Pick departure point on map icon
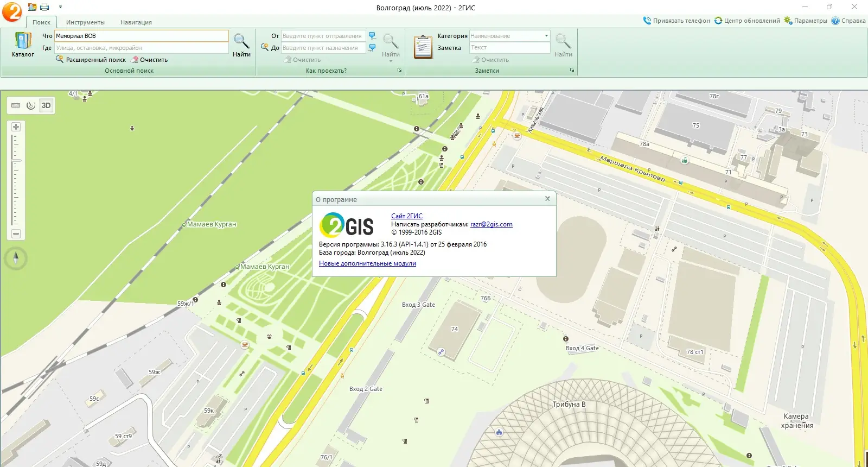 [372, 36]
